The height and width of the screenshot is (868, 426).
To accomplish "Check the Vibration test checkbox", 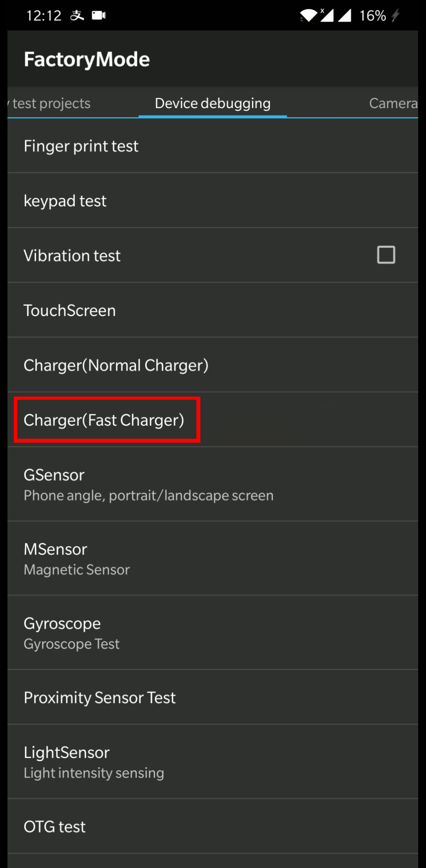I will tap(386, 254).
